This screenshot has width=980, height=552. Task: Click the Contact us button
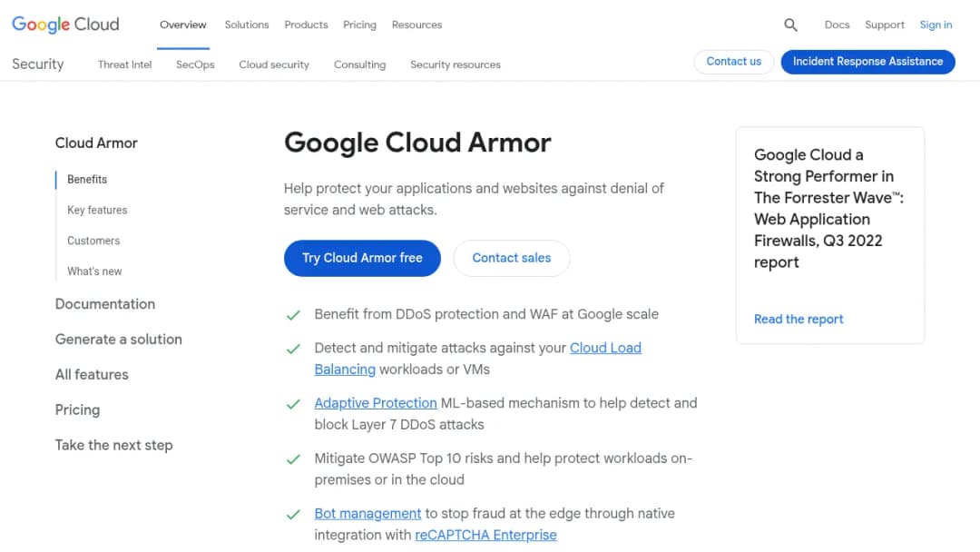click(x=734, y=62)
